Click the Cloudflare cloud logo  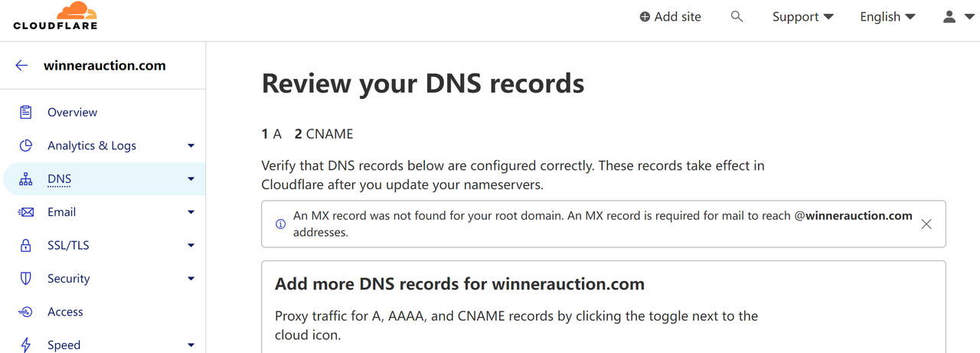[55, 16]
